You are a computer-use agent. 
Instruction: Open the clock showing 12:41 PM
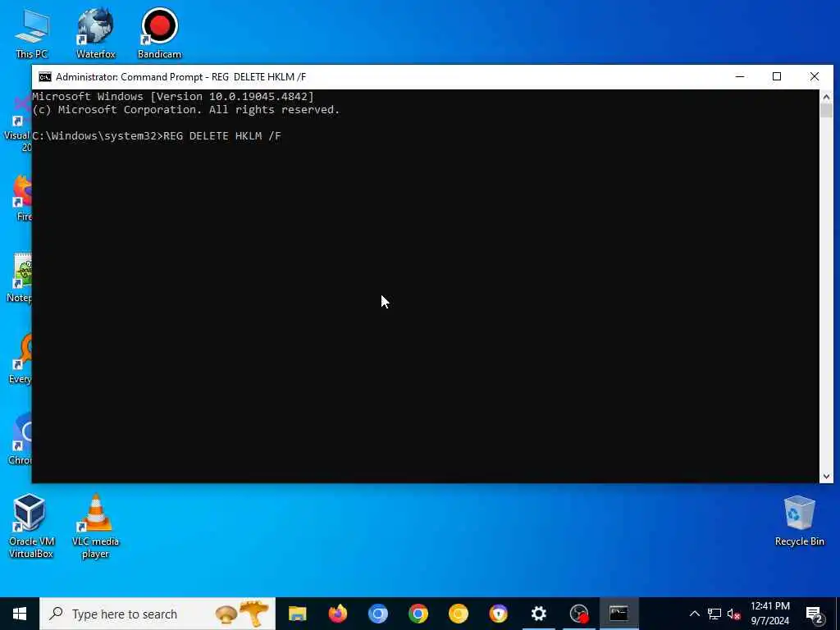coord(769,614)
